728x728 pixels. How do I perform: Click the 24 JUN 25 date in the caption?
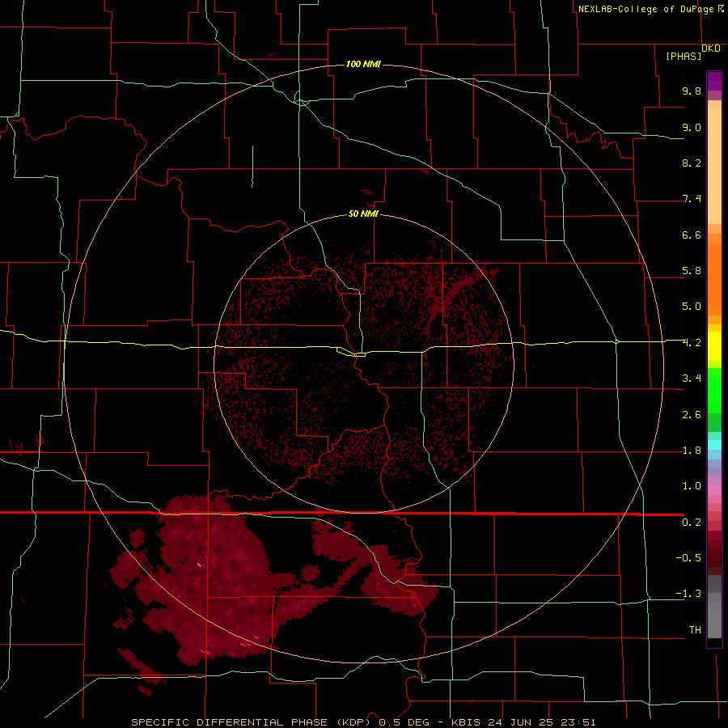[523, 722]
